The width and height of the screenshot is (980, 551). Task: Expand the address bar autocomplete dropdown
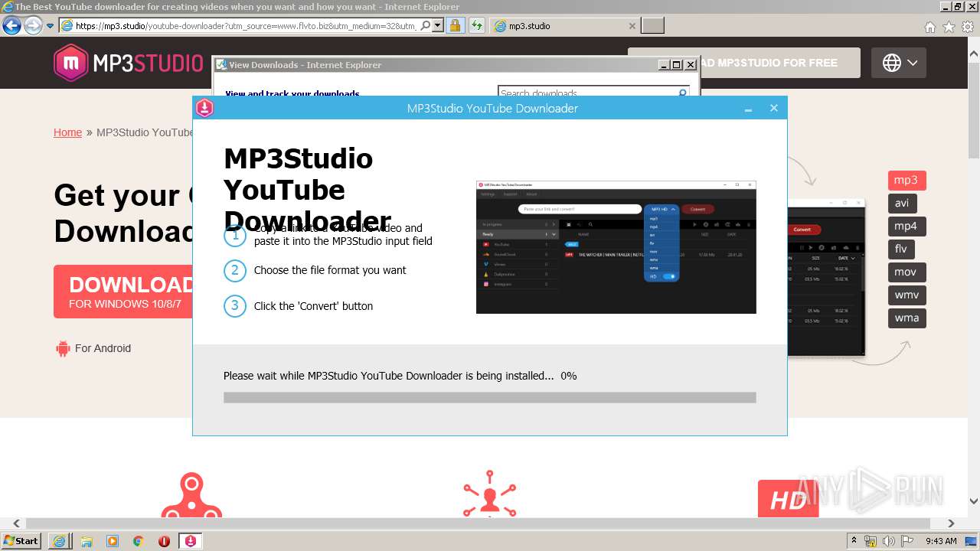[x=438, y=25]
